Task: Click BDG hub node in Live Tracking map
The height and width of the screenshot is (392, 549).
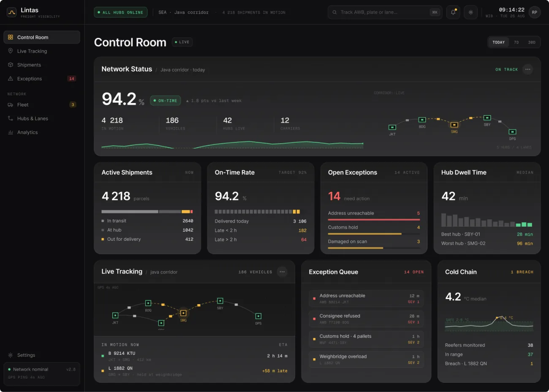Action: click(148, 303)
